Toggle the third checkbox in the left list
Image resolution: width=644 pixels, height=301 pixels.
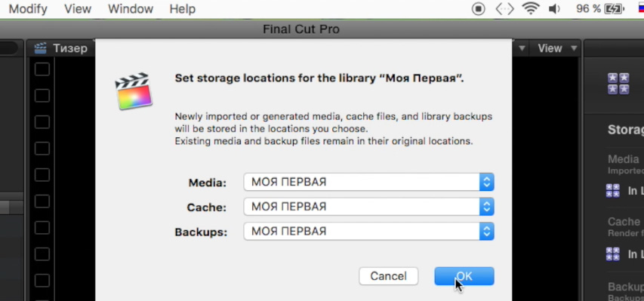pos(42,122)
